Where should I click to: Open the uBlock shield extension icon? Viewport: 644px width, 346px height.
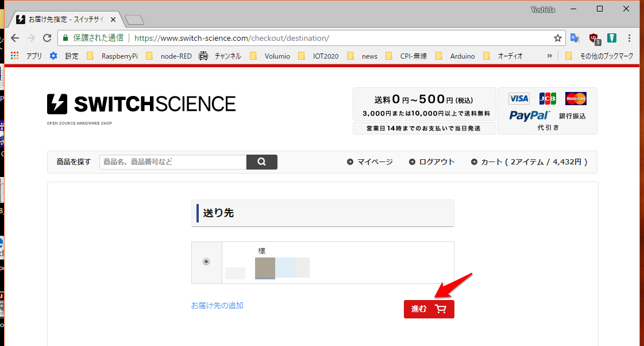coord(594,39)
